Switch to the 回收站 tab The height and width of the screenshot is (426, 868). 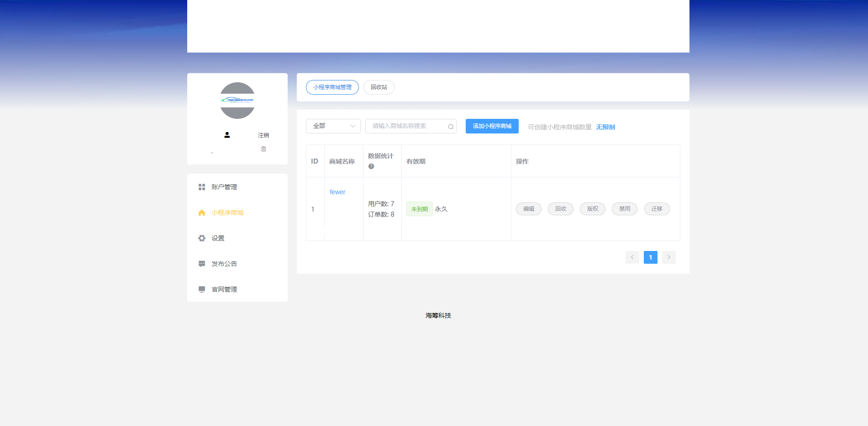click(379, 87)
